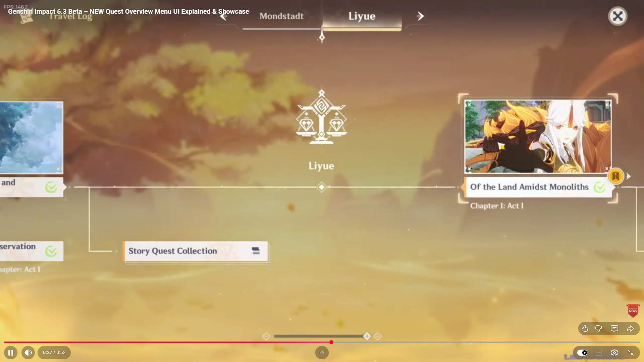644x362 pixels.
Task: Switch to the Mondstadt tab
Action: [x=281, y=16]
